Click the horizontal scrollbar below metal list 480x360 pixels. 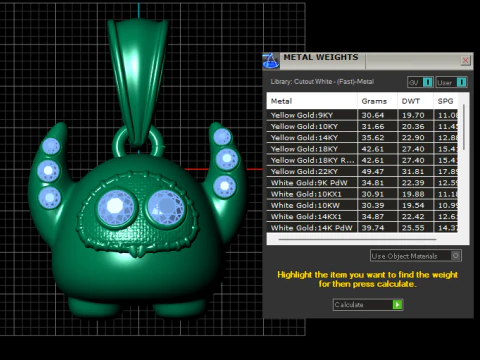click(357, 239)
